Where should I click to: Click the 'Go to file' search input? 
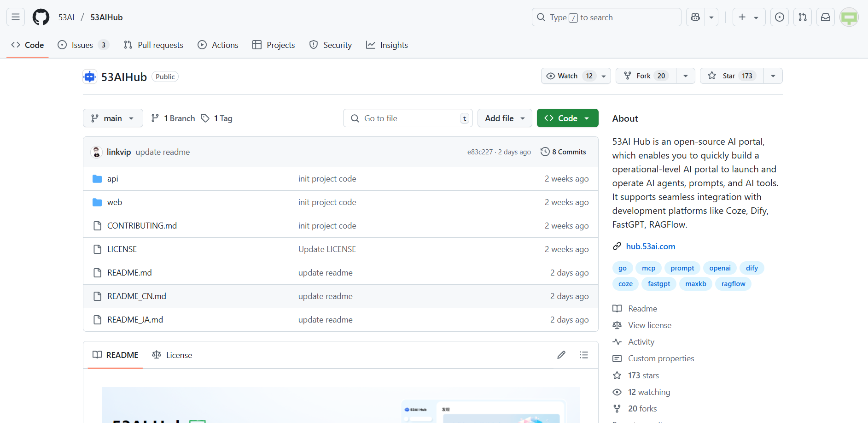(x=408, y=118)
